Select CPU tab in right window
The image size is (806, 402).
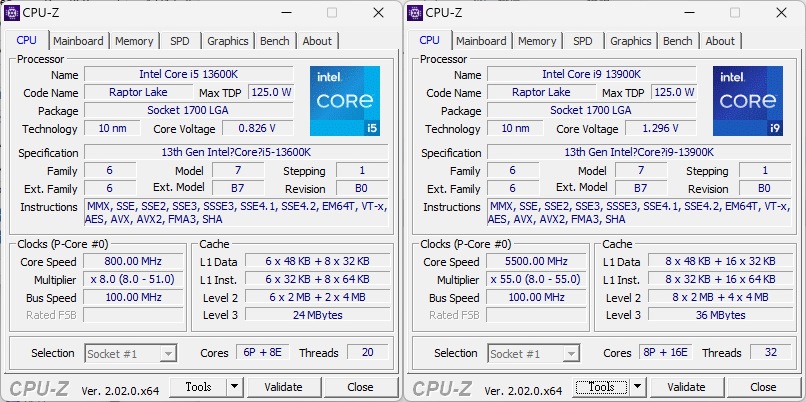[430, 40]
